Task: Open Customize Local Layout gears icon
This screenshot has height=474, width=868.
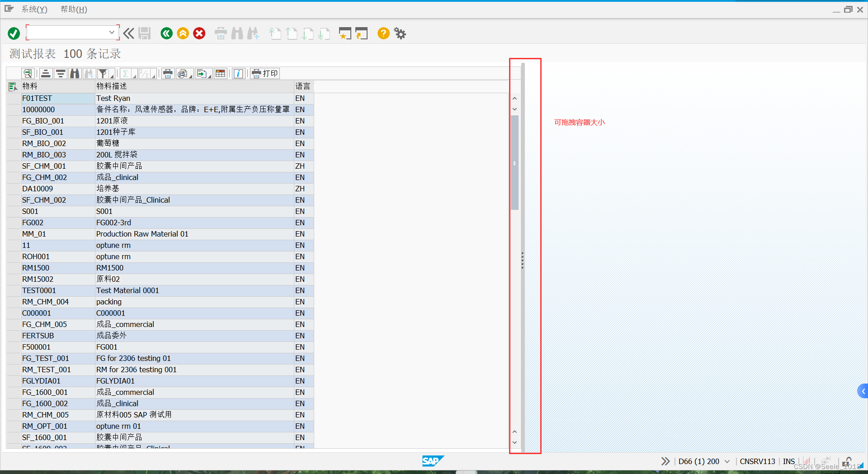Action: pos(400,33)
